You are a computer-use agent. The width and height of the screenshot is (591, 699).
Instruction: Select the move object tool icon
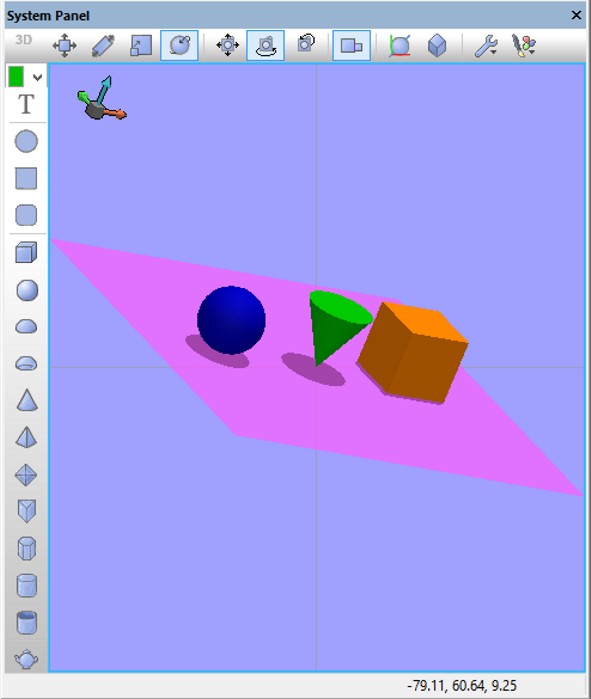[65, 45]
